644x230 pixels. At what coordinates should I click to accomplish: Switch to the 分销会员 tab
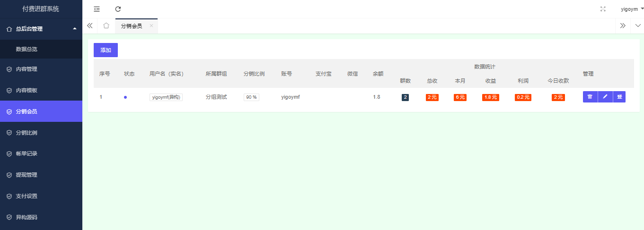coord(132,26)
